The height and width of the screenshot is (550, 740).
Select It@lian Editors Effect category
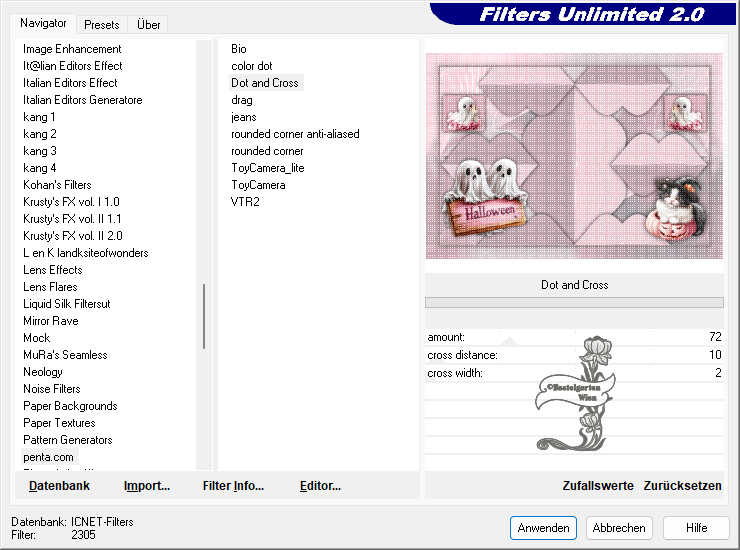click(73, 66)
